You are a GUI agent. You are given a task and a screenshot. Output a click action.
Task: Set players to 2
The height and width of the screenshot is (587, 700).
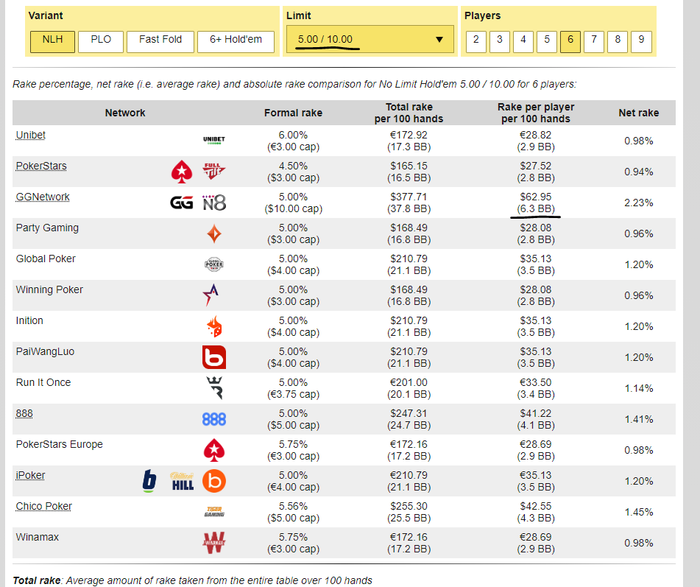[x=476, y=42]
